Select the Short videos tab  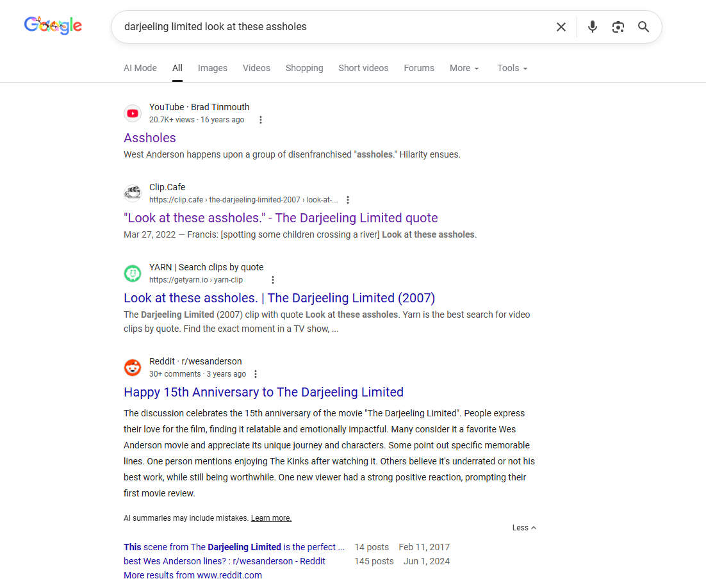363,68
